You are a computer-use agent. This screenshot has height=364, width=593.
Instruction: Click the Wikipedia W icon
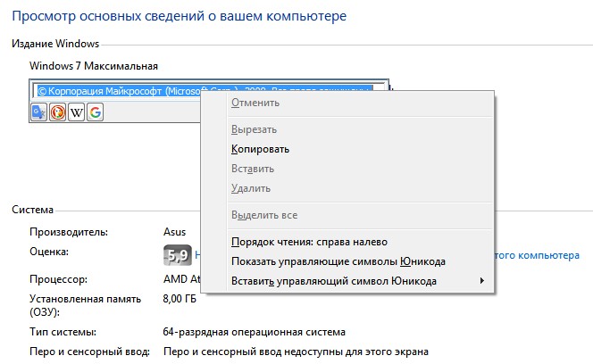(x=77, y=112)
